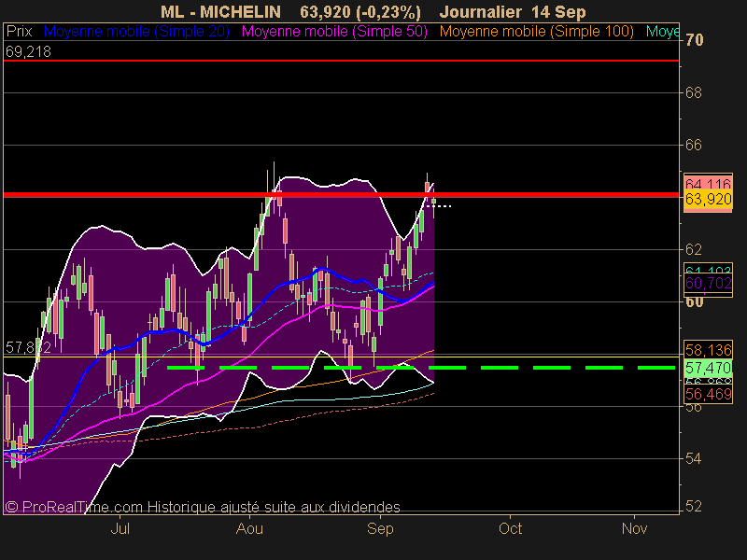Click the purple 60,702 price tag
This screenshot has height=560, width=747.
click(708, 284)
